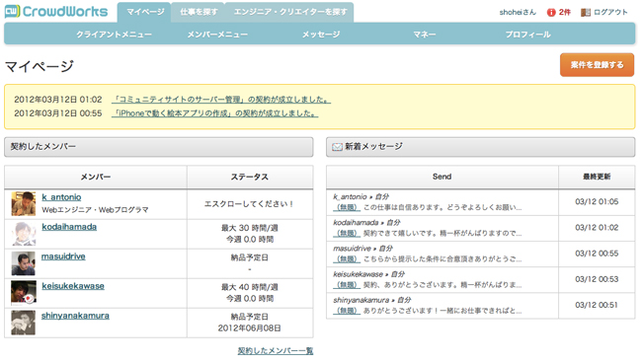Open the マネー menu
The image size is (642, 364).
pyautogui.click(x=424, y=35)
